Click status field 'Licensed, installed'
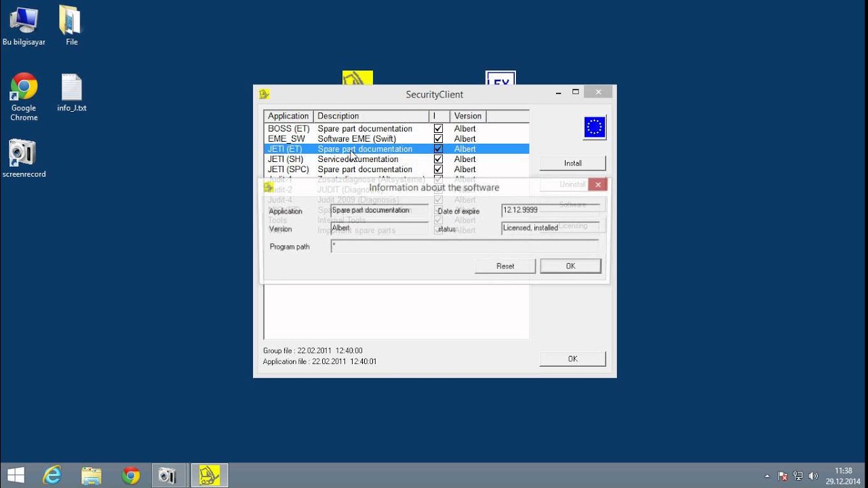Viewport: 868px width, 488px height. click(551, 228)
